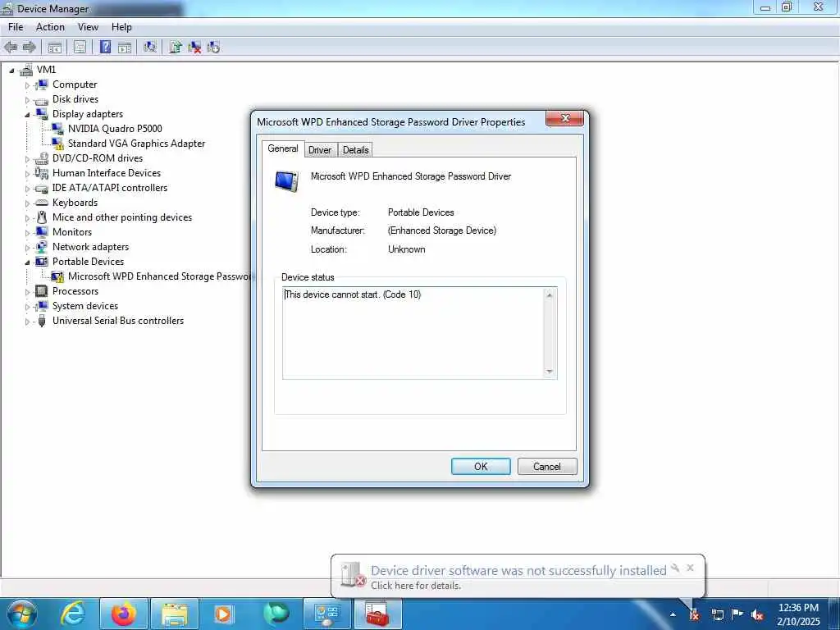Viewport: 840px width, 630px height.
Task: Expand the Disk drives node
Action: point(27,99)
